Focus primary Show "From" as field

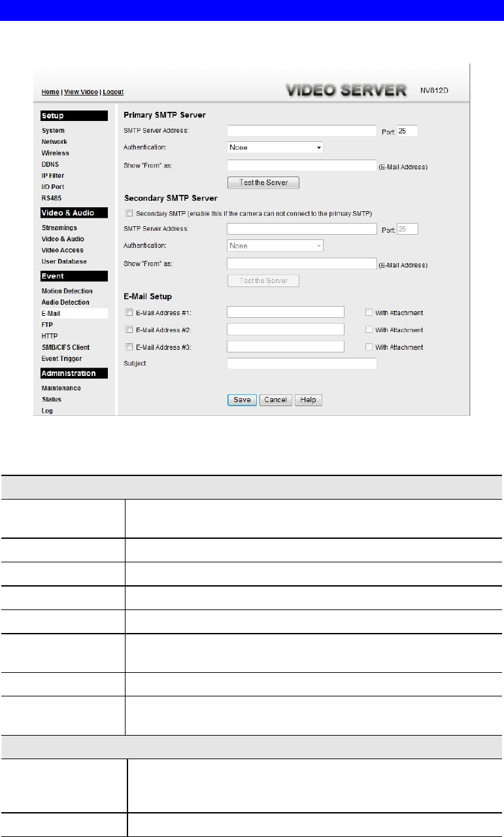click(x=302, y=165)
